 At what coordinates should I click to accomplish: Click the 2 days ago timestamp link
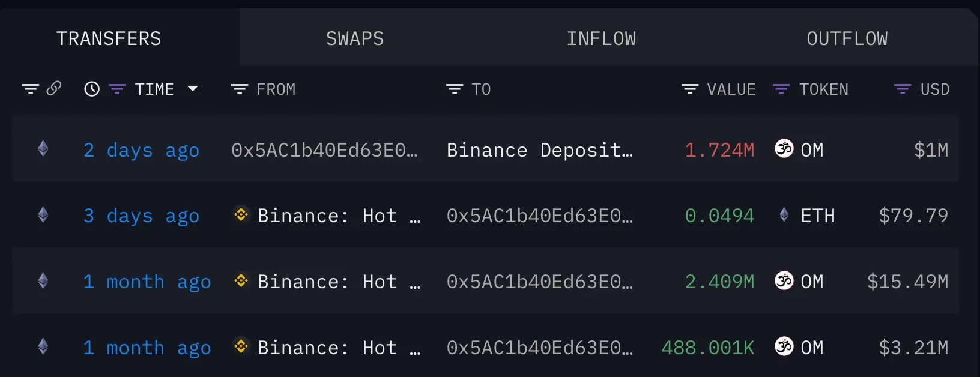click(x=141, y=150)
